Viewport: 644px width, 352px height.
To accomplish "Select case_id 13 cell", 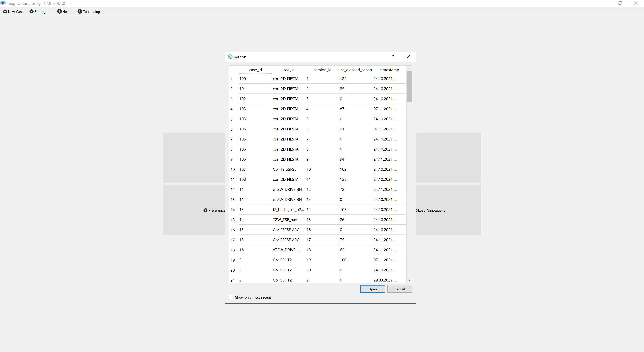I will [255, 210].
